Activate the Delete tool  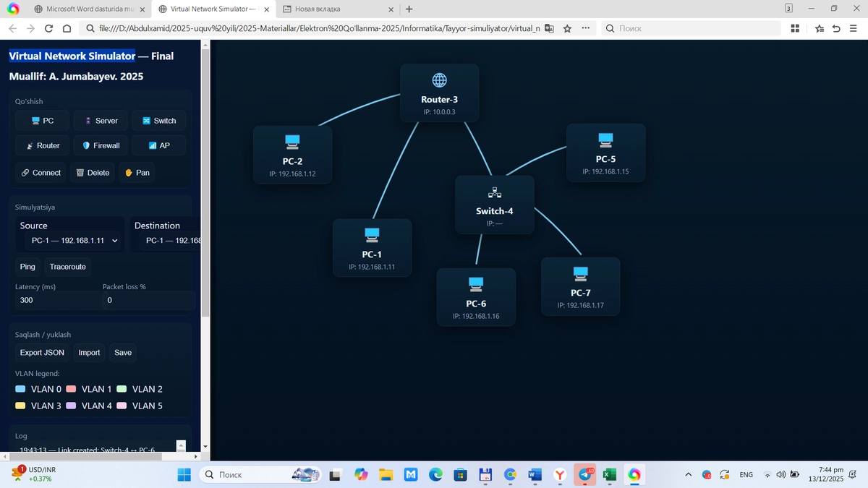pos(93,173)
